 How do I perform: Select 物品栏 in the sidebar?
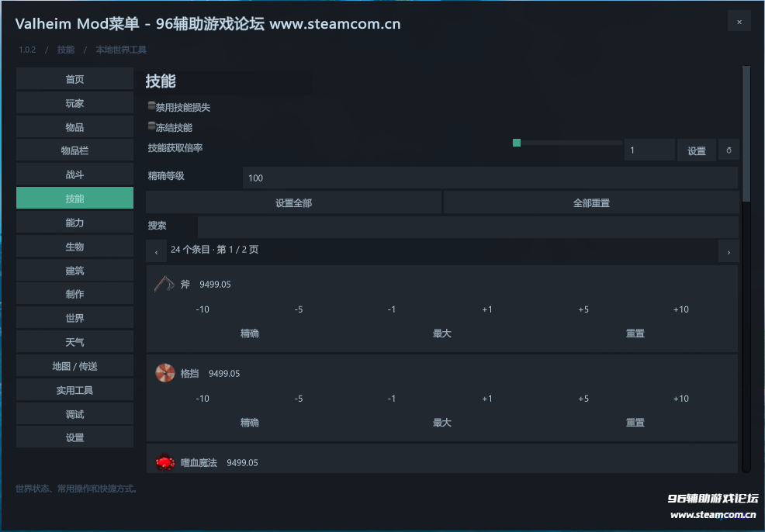click(x=74, y=150)
